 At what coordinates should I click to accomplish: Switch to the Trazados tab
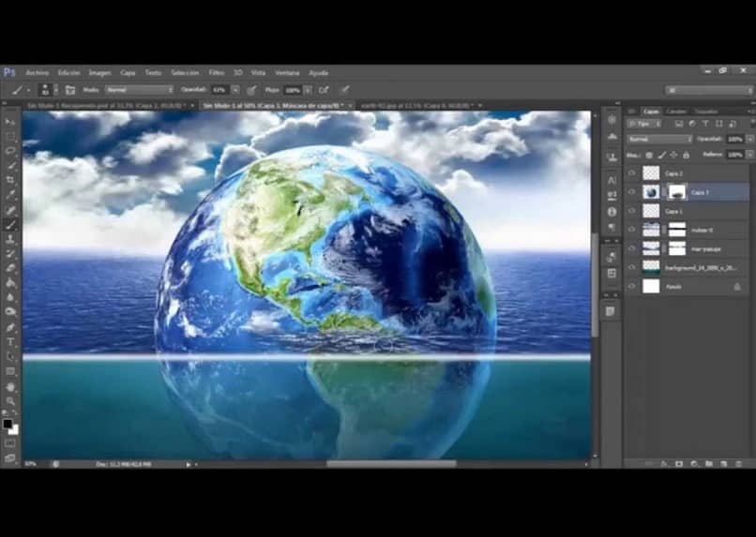point(705,112)
